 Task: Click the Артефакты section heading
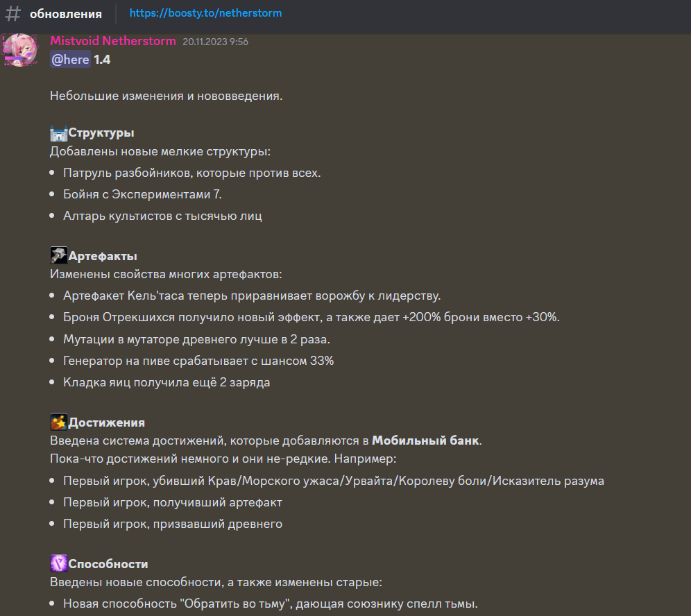(x=103, y=257)
